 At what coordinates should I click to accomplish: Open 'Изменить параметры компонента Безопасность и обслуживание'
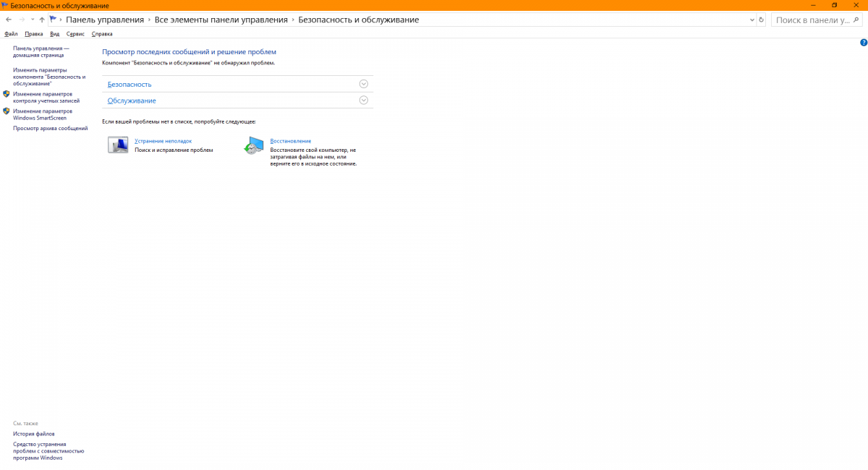click(49, 77)
